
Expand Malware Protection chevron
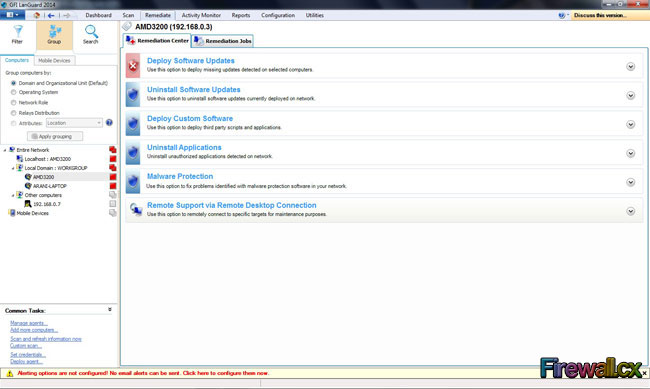pos(631,182)
